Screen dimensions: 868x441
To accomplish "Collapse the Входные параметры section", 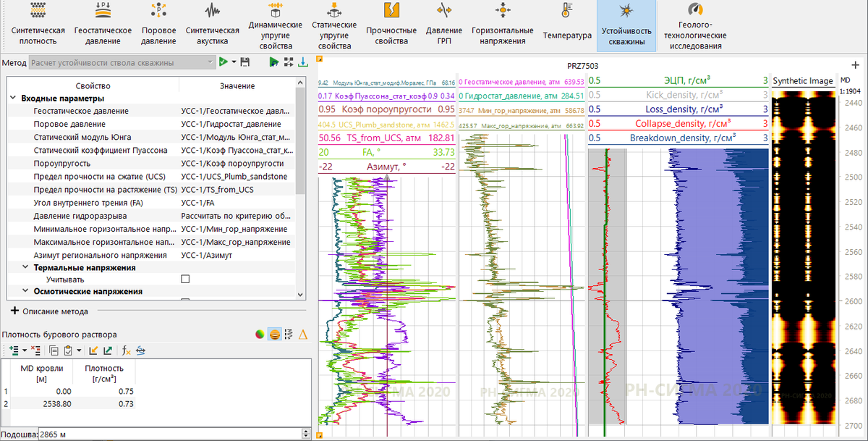I will coord(13,98).
